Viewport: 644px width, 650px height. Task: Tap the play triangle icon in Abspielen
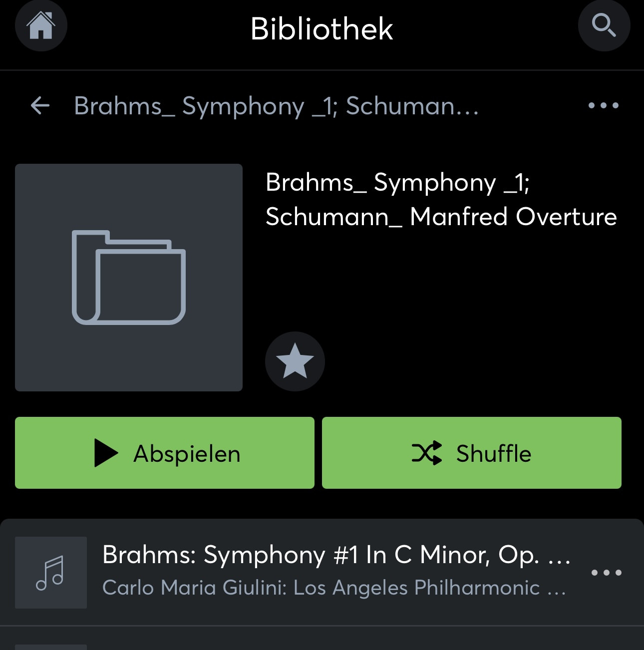click(106, 453)
